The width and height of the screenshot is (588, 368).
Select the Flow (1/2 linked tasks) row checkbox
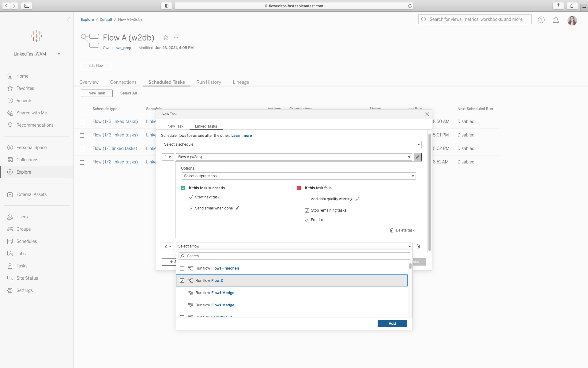point(82,162)
